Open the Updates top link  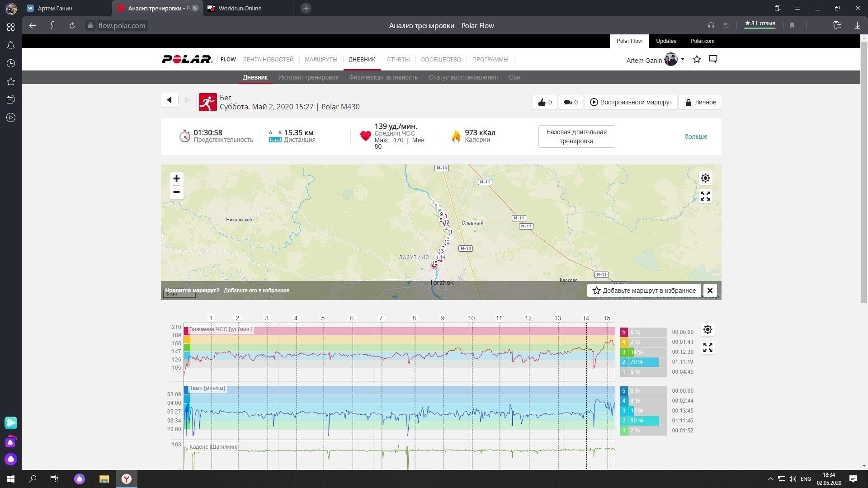point(666,41)
